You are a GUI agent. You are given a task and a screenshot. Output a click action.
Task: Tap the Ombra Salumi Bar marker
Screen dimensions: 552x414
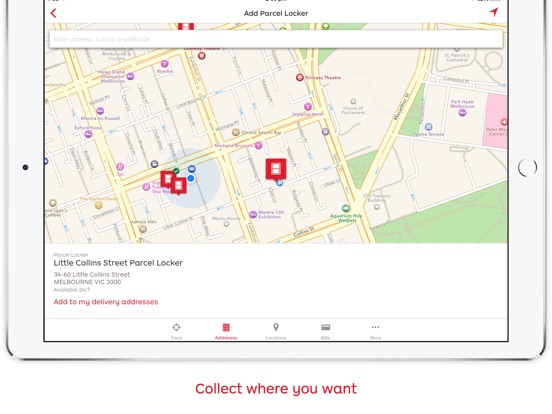click(236, 132)
